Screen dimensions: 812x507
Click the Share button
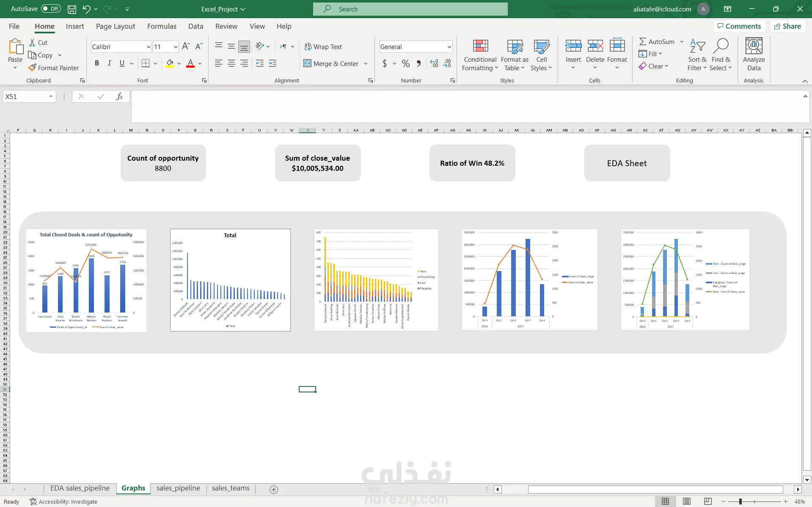pyautogui.click(x=787, y=26)
